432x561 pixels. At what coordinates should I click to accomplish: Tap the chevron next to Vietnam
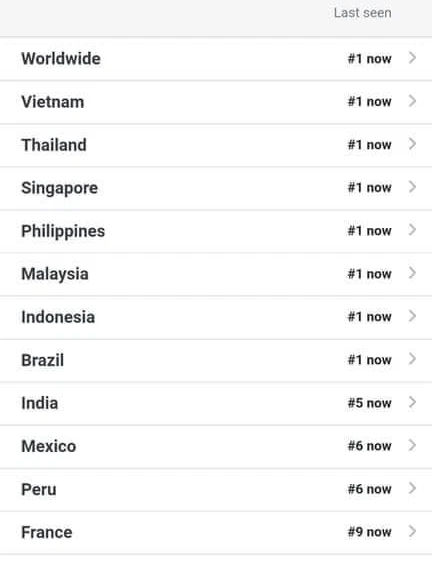point(412,101)
